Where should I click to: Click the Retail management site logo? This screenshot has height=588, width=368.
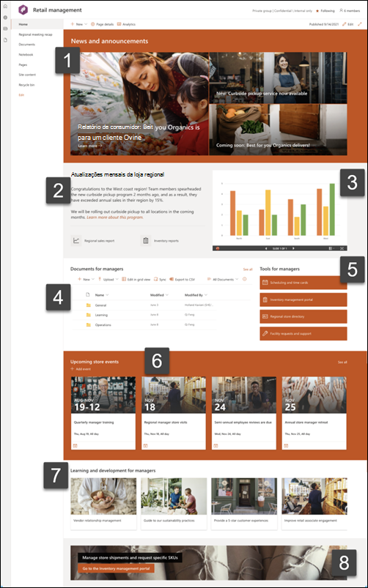point(23,10)
